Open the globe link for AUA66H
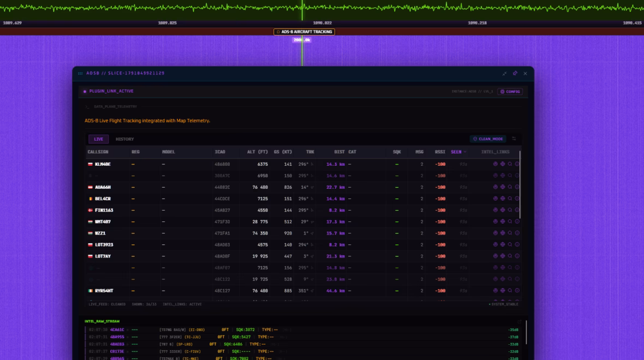644x360 pixels. [503, 187]
